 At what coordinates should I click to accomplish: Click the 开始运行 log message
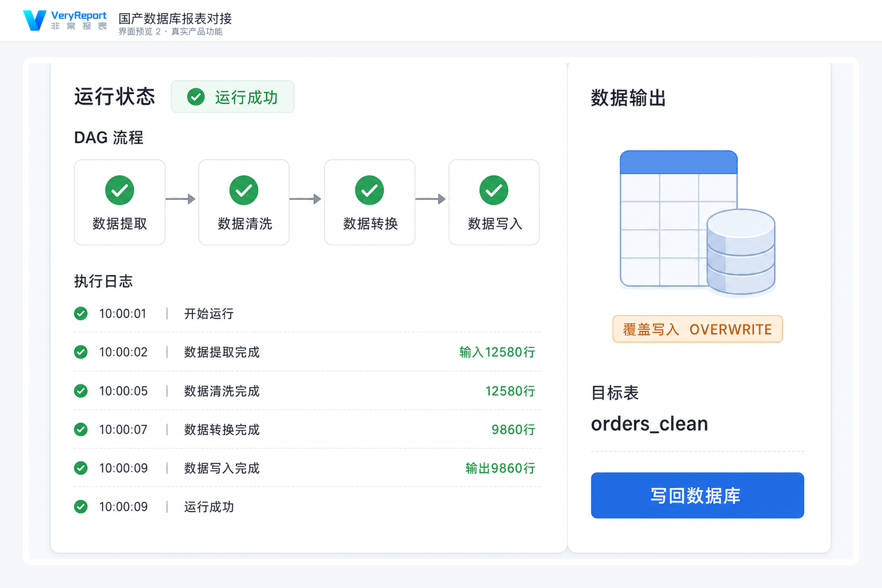coord(209,314)
